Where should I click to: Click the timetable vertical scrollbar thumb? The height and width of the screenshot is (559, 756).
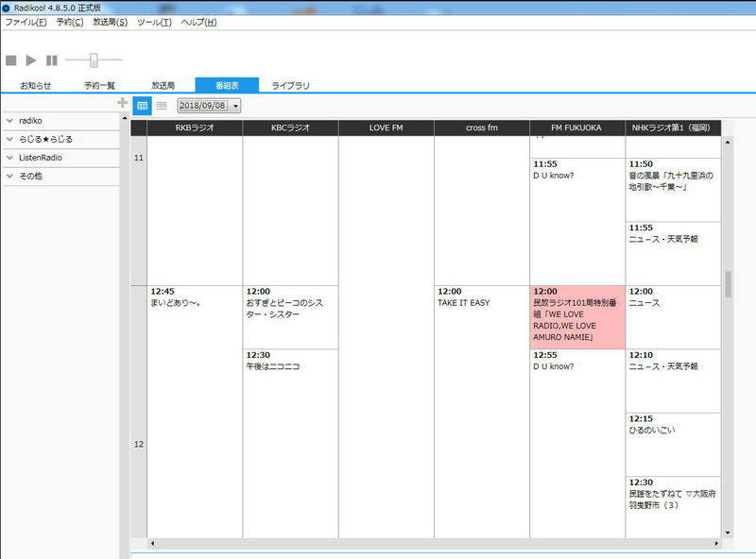tap(728, 284)
